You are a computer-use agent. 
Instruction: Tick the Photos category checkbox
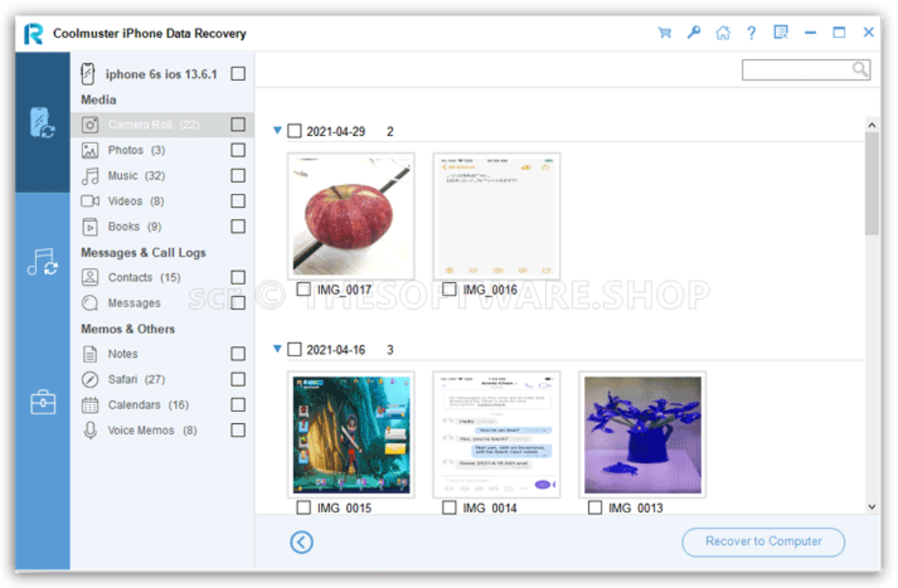click(x=239, y=150)
